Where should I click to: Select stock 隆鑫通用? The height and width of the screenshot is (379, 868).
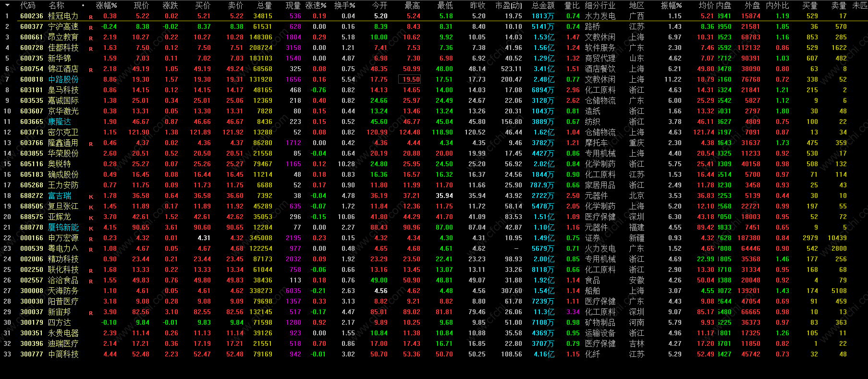(x=63, y=143)
